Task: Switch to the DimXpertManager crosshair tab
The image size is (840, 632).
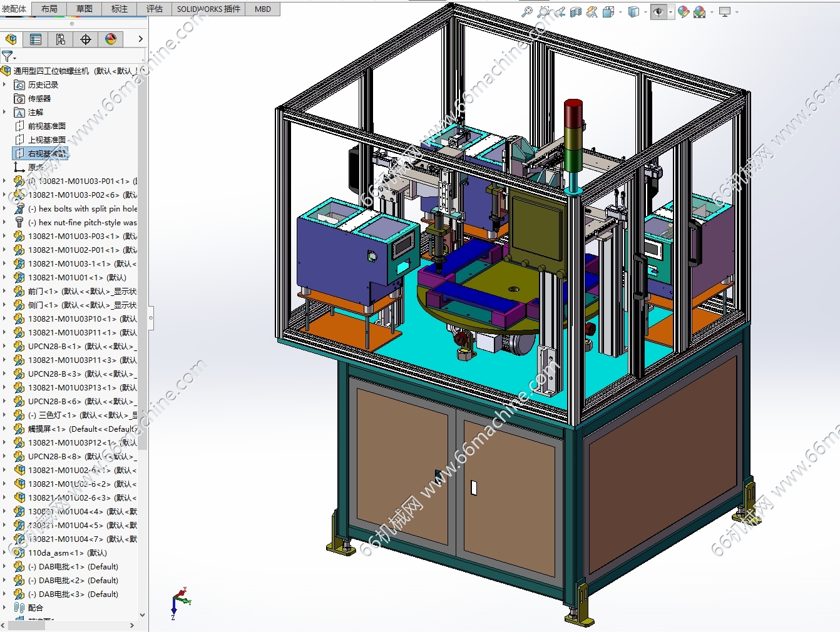Action: click(x=86, y=39)
